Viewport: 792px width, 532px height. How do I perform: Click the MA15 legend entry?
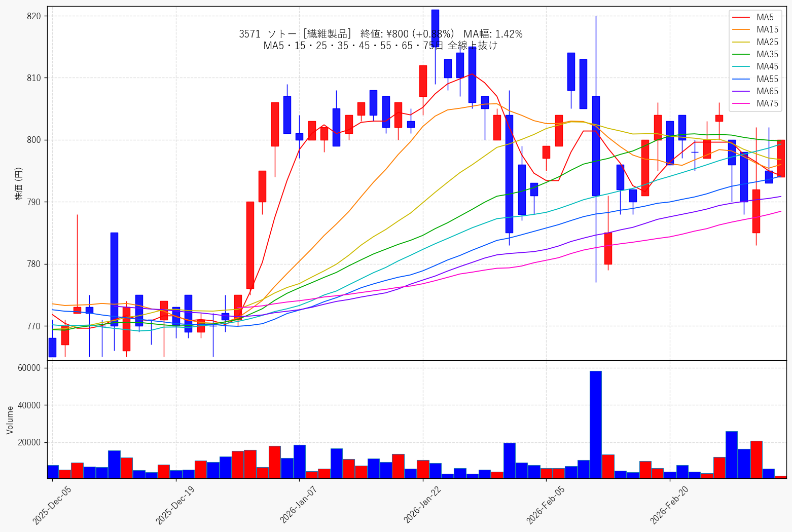point(755,30)
